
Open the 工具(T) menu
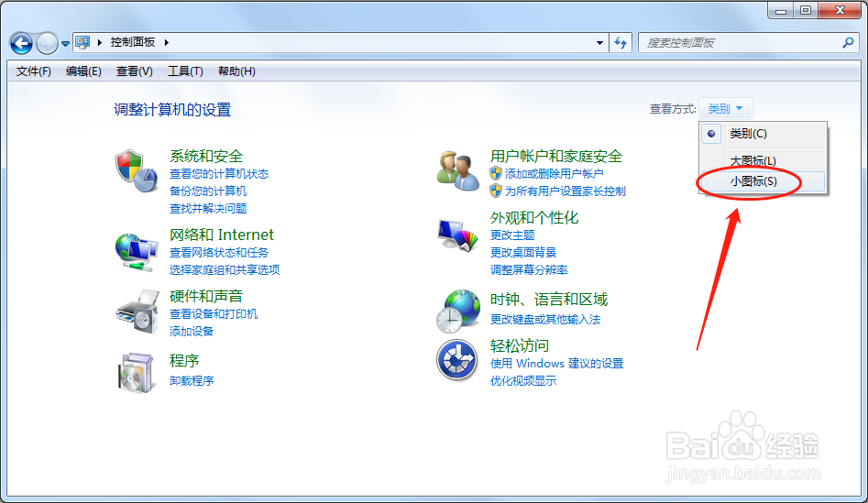[185, 71]
